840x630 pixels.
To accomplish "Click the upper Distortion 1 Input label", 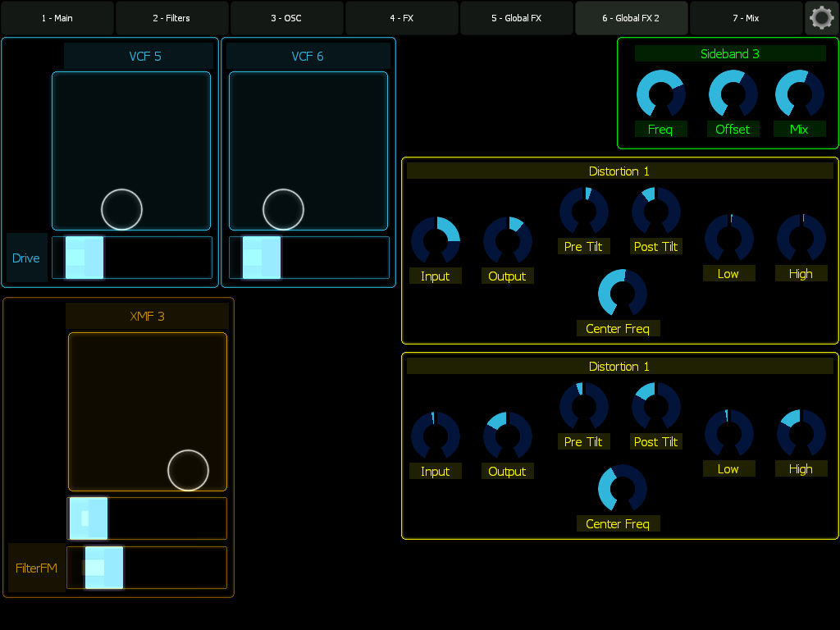I will click(x=436, y=276).
